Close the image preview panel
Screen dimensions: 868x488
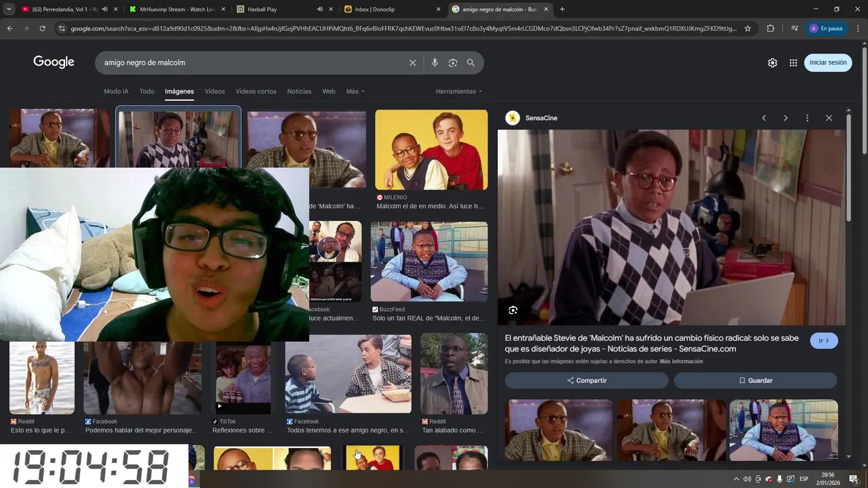pyautogui.click(x=829, y=118)
